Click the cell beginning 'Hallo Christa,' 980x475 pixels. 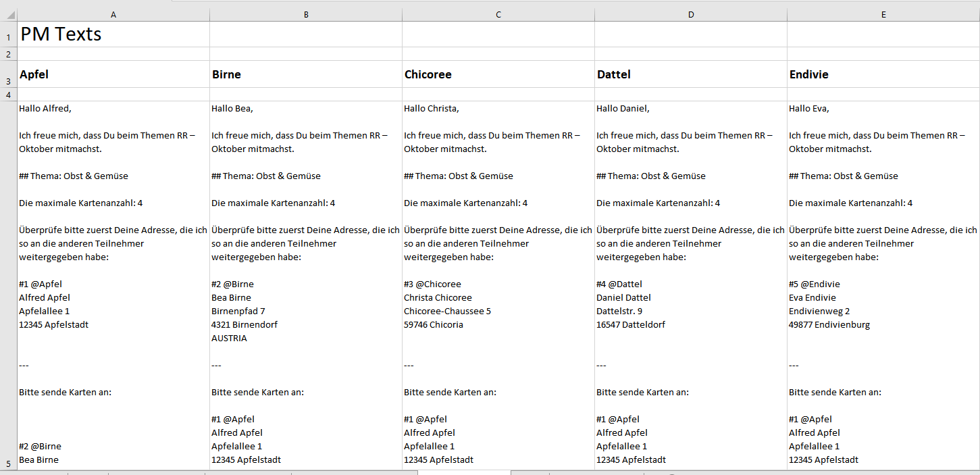click(498, 284)
